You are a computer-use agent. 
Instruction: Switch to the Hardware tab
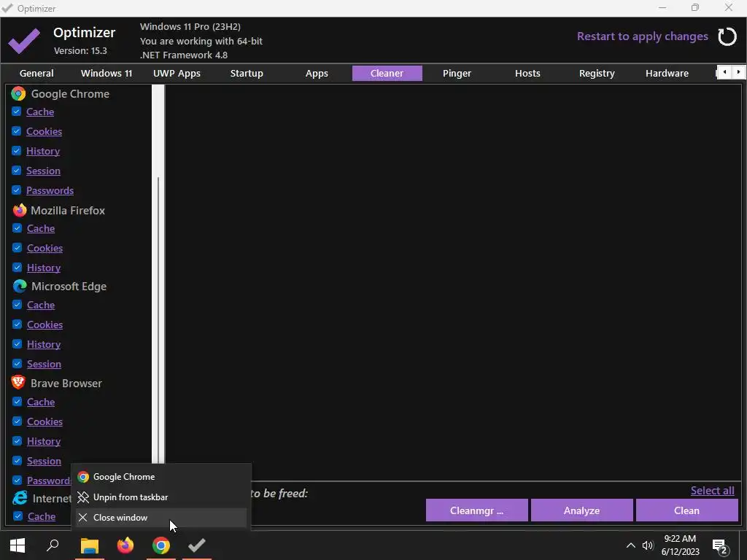point(667,74)
